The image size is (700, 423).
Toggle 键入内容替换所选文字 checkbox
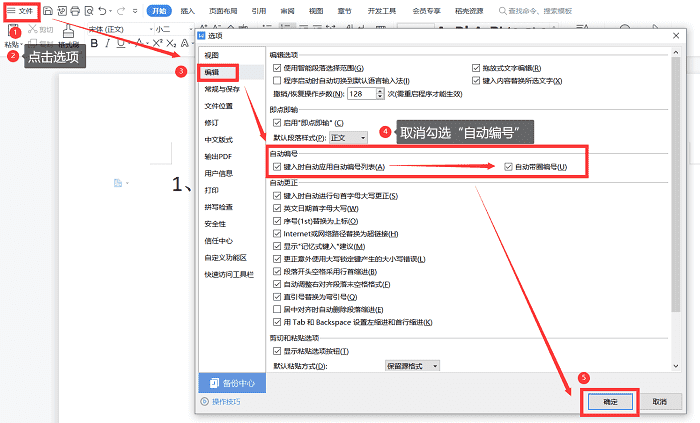pyautogui.click(x=476, y=81)
